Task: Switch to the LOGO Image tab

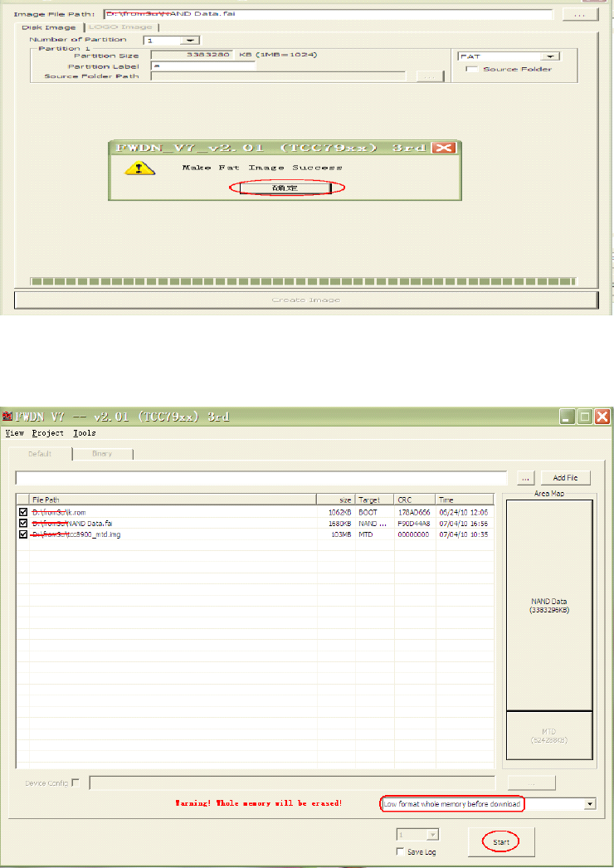Action: [120, 27]
